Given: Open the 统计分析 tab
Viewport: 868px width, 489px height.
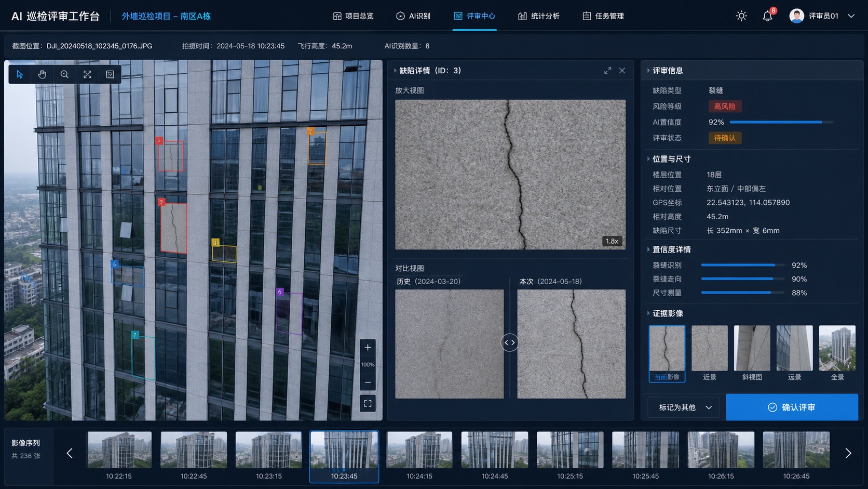Looking at the screenshot, I should [x=539, y=16].
